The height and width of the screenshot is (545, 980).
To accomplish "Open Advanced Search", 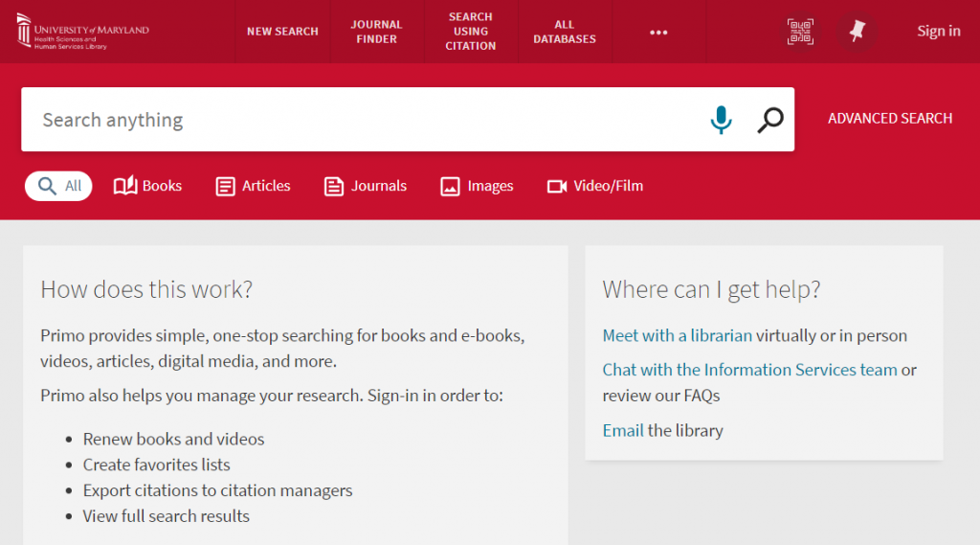I will [x=889, y=119].
